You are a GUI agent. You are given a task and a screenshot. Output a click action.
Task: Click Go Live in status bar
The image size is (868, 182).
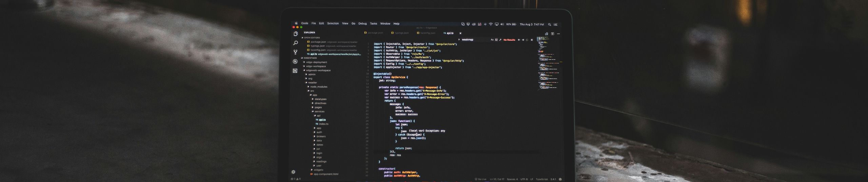click(x=480, y=179)
